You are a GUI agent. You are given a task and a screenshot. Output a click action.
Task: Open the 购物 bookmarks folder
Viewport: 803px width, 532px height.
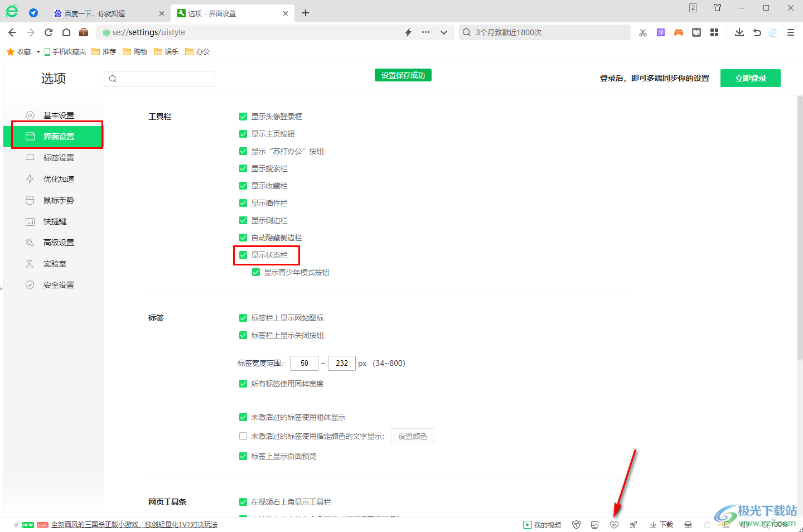click(x=135, y=52)
